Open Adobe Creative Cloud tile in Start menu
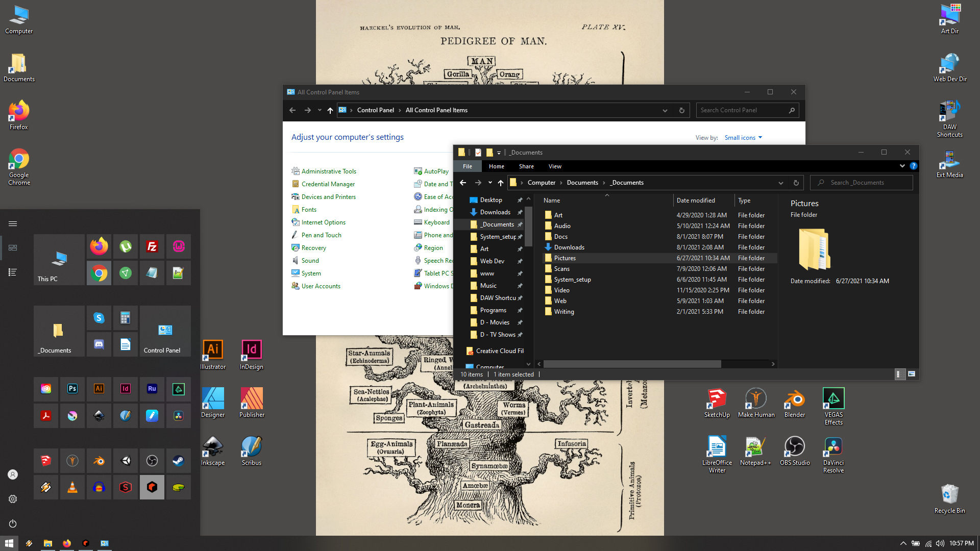980x551 pixels. point(46,389)
